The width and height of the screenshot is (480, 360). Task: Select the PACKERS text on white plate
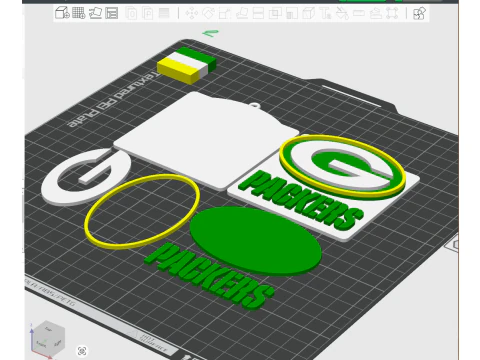click(x=301, y=201)
